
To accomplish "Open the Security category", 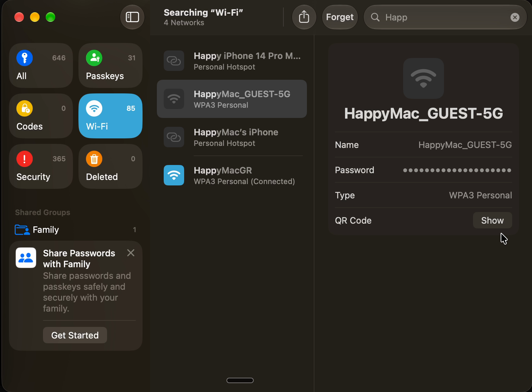I will click(x=41, y=166).
